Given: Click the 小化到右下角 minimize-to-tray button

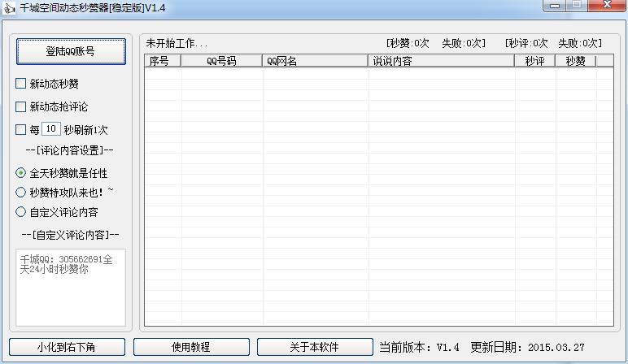Looking at the screenshot, I should click(67, 347).
